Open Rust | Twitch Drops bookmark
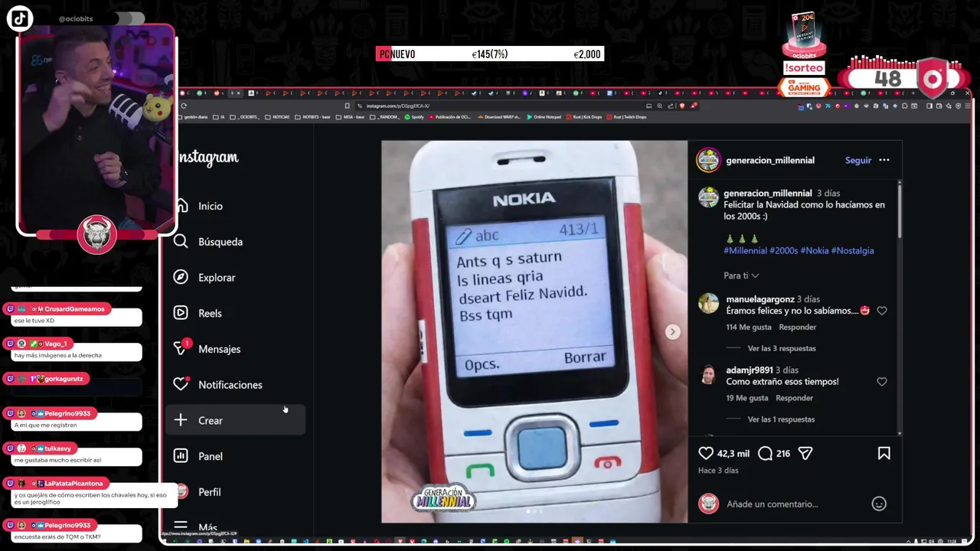The image size is (980, 551). (626, 117)
